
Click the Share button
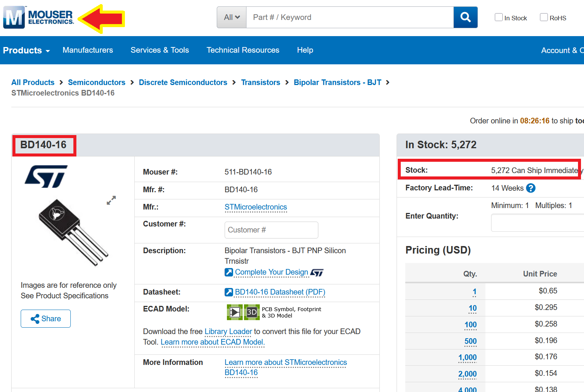[x=46, y=319]
